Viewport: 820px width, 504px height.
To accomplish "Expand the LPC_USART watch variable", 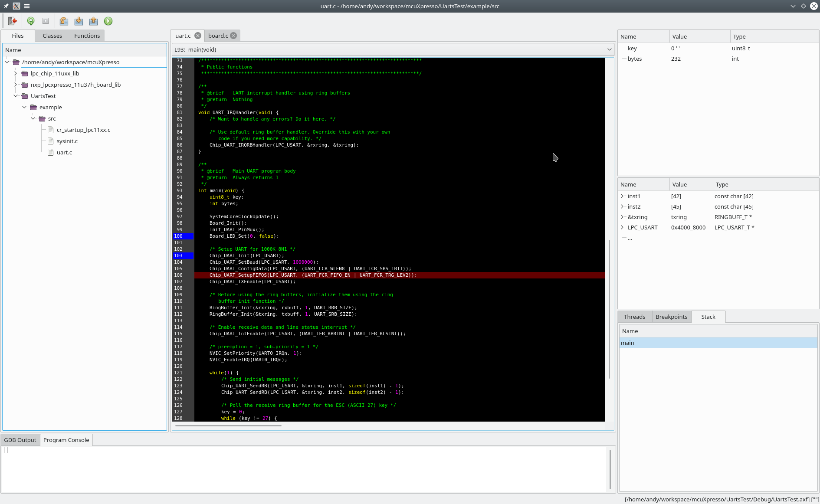I will [622, 227].
